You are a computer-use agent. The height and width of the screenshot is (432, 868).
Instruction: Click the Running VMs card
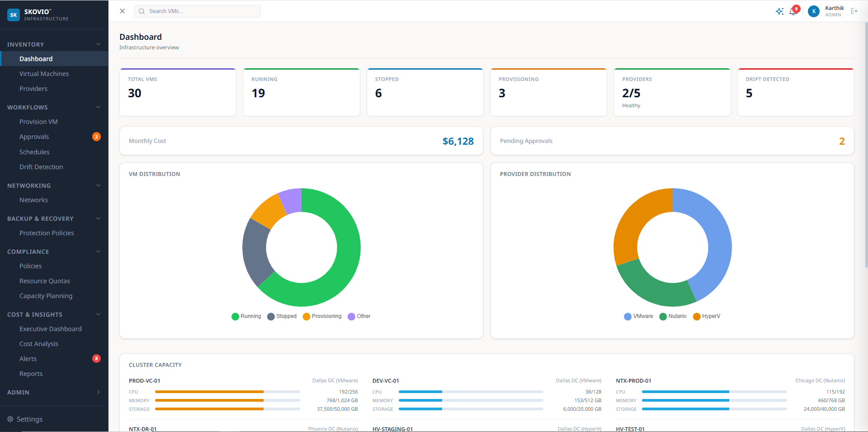(302, 92)
